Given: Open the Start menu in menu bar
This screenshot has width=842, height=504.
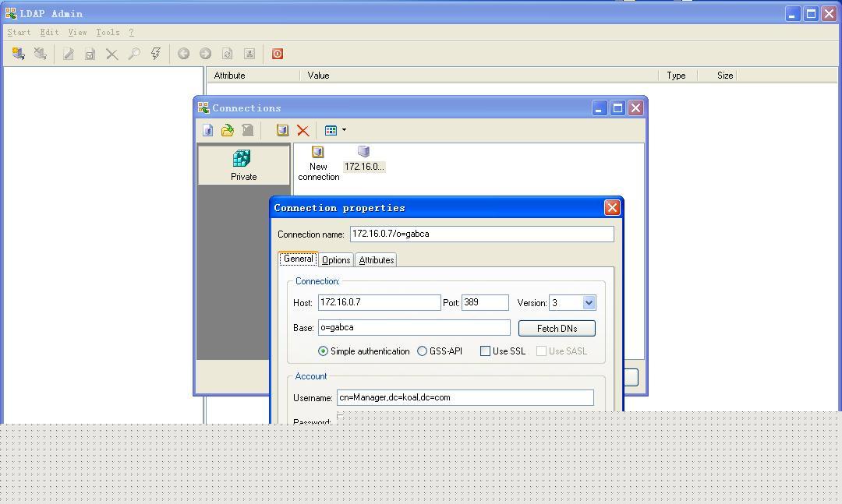Looking at the screenshot, I should [19, 32].
